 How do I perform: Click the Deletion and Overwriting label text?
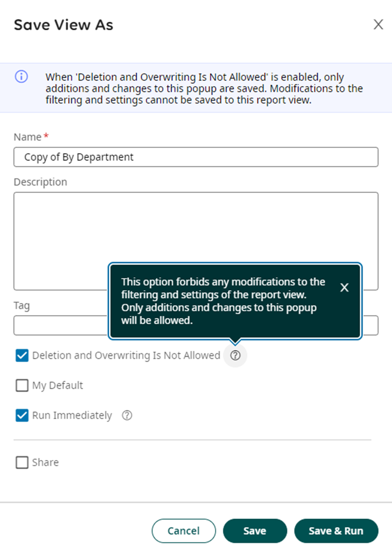[126, 355]
